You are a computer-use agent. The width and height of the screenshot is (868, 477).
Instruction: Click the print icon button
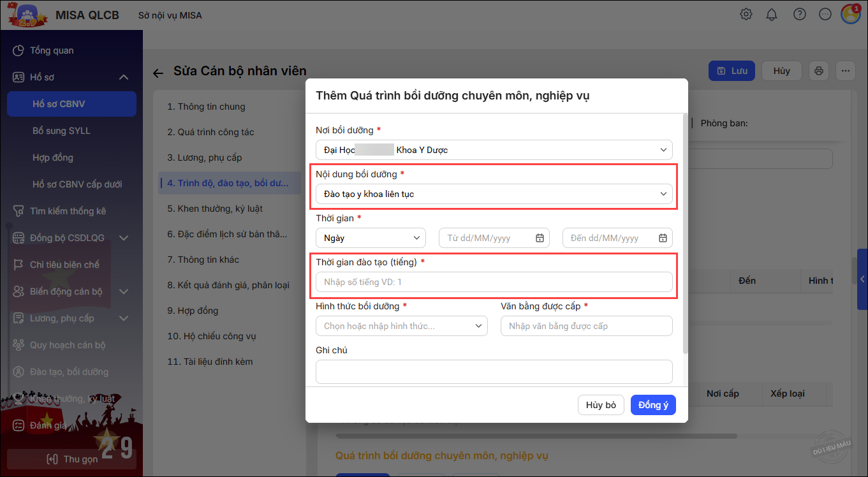click(819, 71)
